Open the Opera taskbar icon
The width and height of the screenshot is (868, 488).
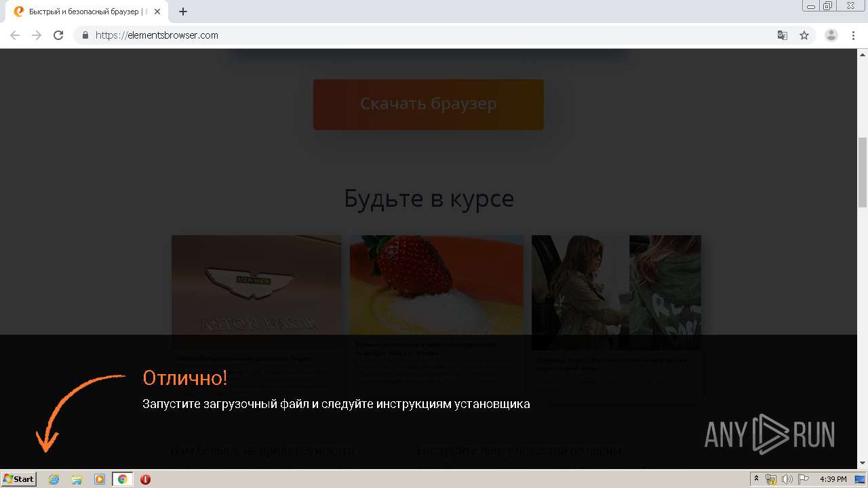click(145, 479)
